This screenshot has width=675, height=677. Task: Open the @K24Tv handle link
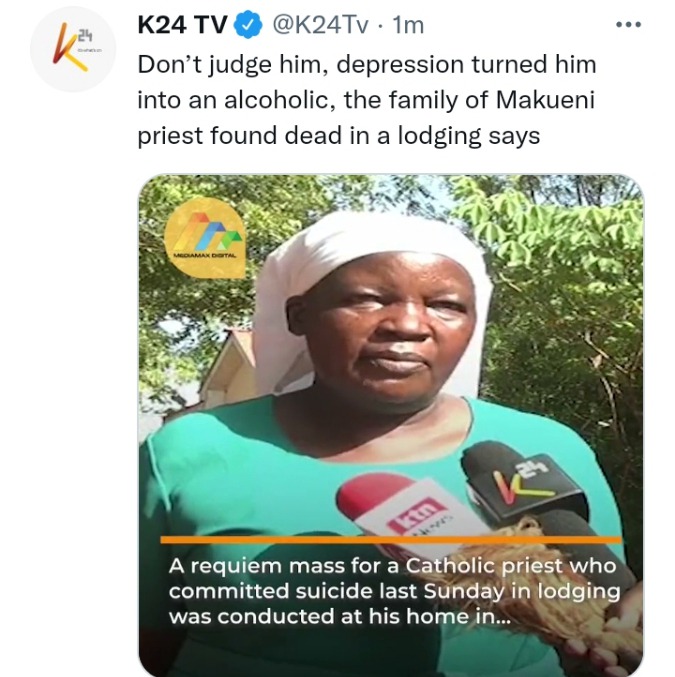click(320, 25)
